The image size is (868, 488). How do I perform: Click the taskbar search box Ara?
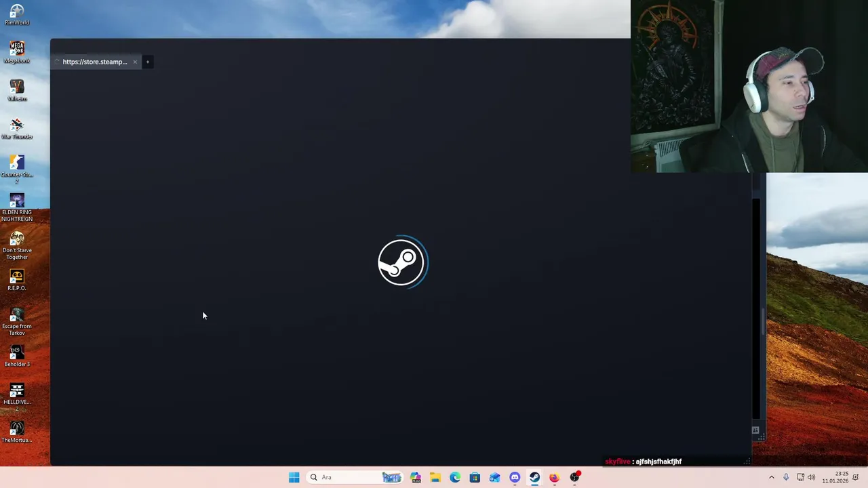coord(355,477)
